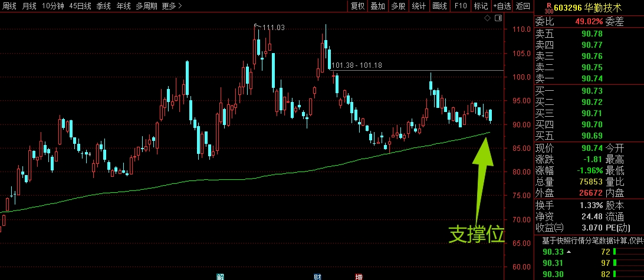Click the 返回 back button
This screenshot has height=280, width=644.
click(523, 6)
